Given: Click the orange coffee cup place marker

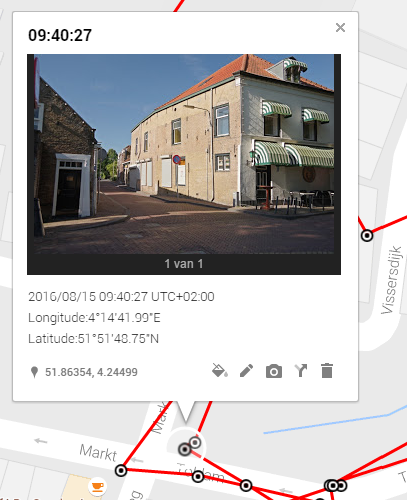Looking at the screenshot, I should 97,487.
